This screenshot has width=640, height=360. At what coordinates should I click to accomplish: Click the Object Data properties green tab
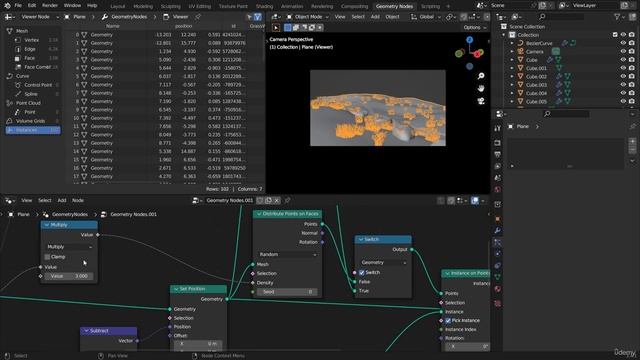pos(497,277)
